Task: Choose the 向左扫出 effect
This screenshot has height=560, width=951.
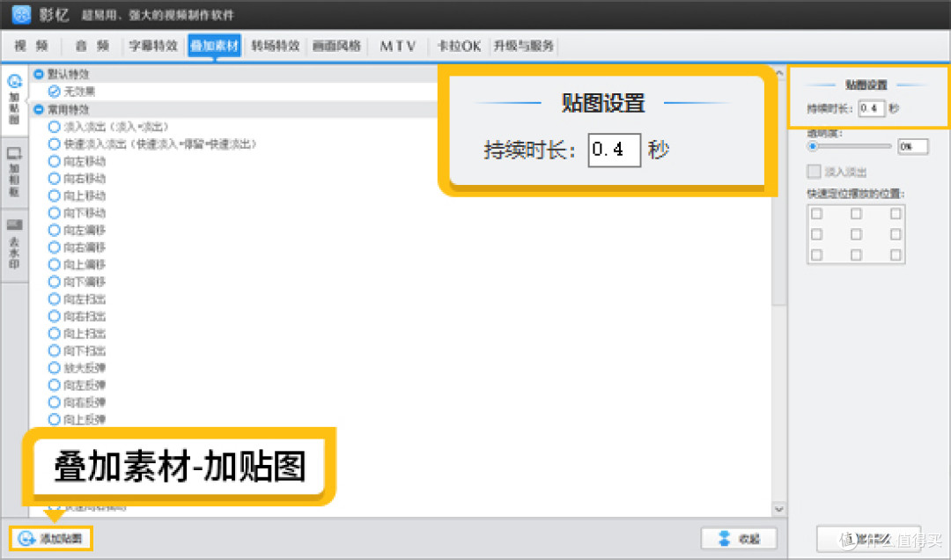Action: pyautogui.click(x=77, y=299)
